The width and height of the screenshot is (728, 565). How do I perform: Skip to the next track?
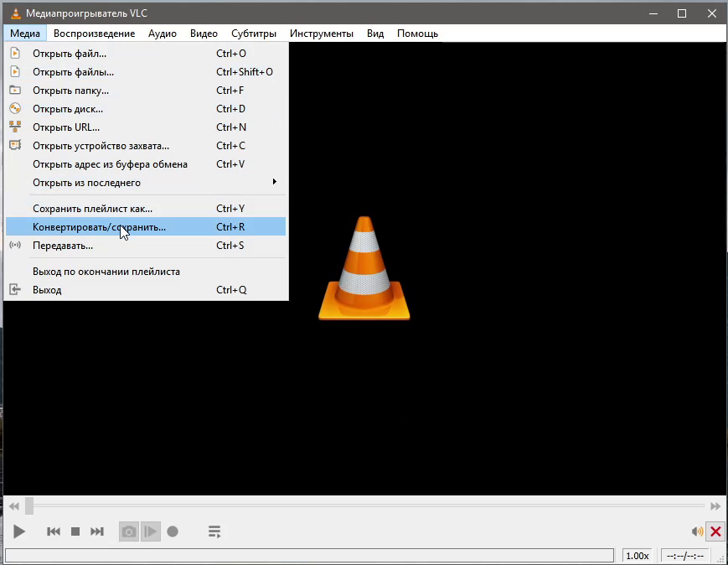coord(96,531)
